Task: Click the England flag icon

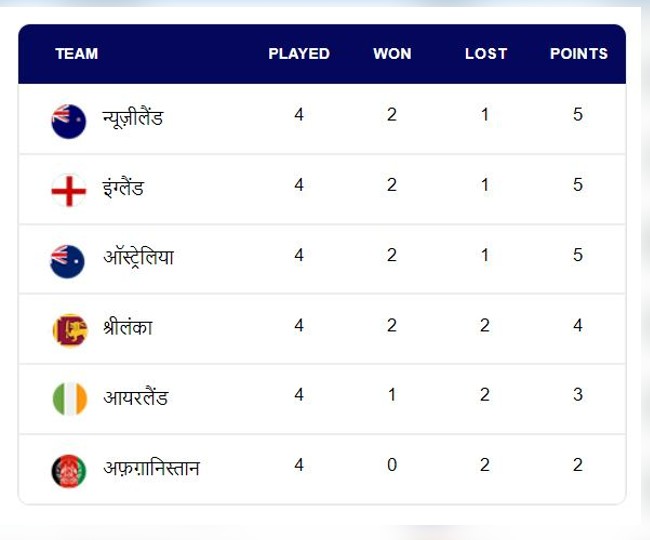Action: (69, 190)
